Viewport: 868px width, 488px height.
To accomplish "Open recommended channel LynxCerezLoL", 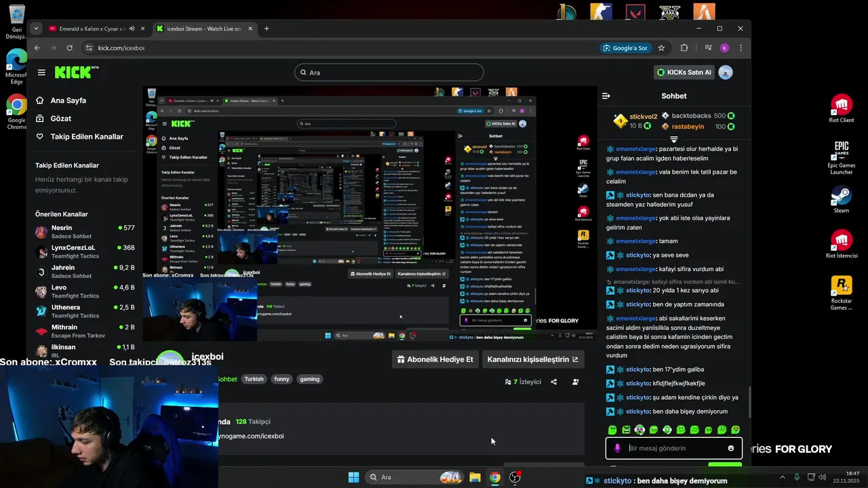I will (x=85, y=251).
